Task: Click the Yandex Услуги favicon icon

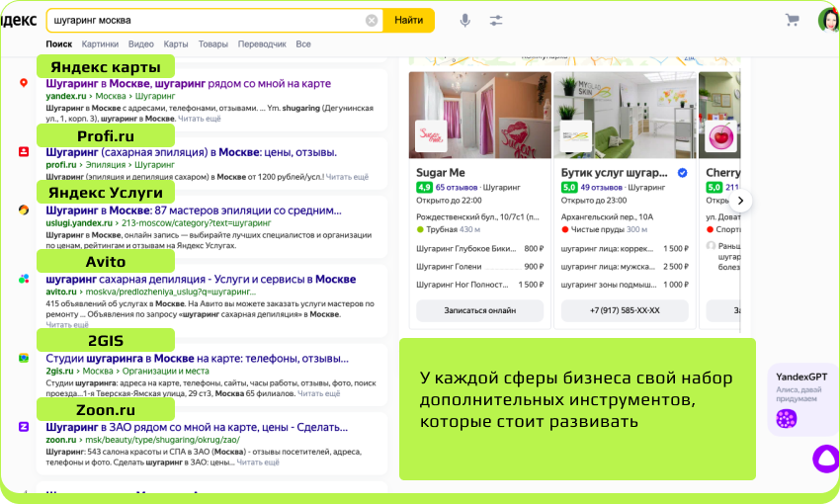Action: 24,210
